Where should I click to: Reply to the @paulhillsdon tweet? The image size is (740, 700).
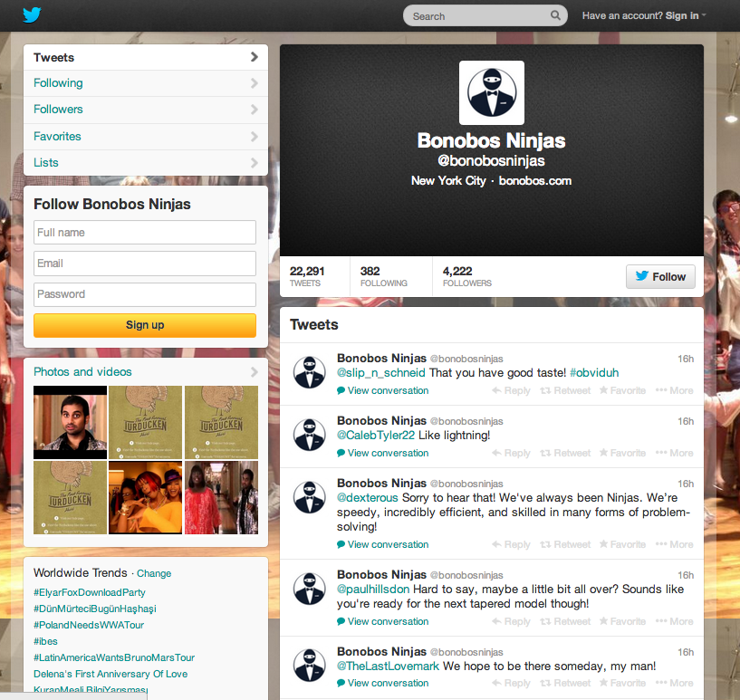coord(511,621)
